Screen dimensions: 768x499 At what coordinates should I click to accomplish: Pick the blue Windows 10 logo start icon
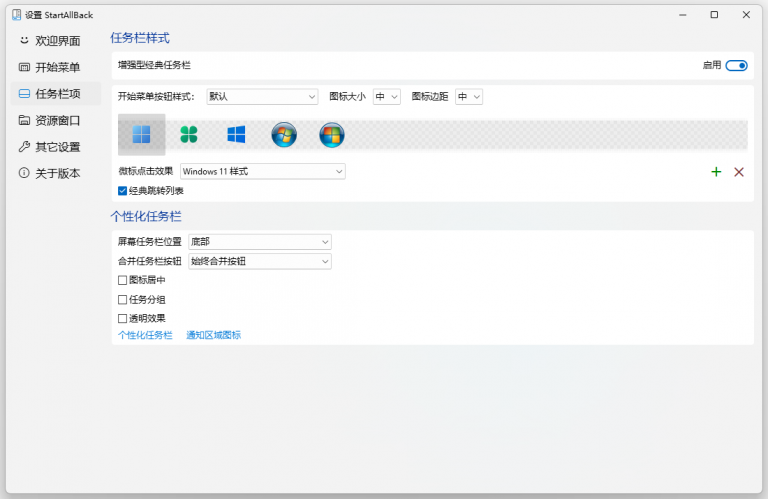[236, 134]
